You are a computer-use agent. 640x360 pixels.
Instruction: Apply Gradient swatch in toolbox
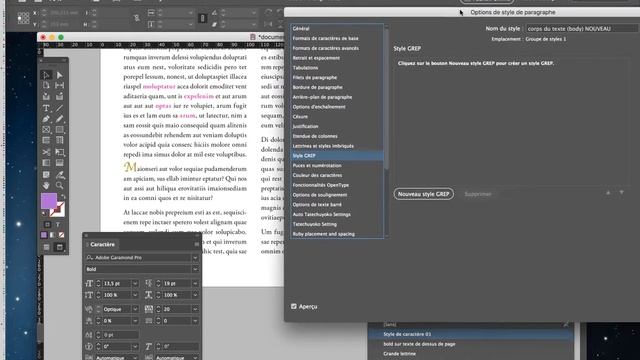click(x=52, y=235)
